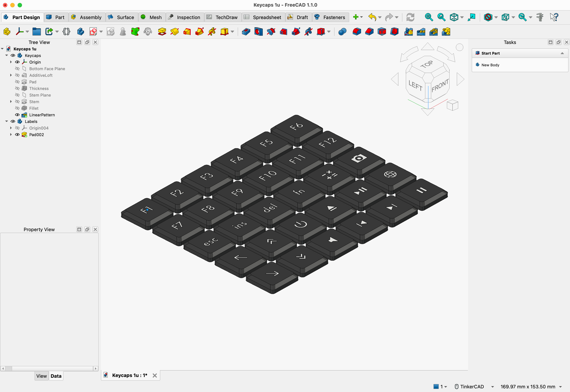
Task: Toggle visibility of LinearPattern item
Action: pyautogui.click(x=17, y=115)
